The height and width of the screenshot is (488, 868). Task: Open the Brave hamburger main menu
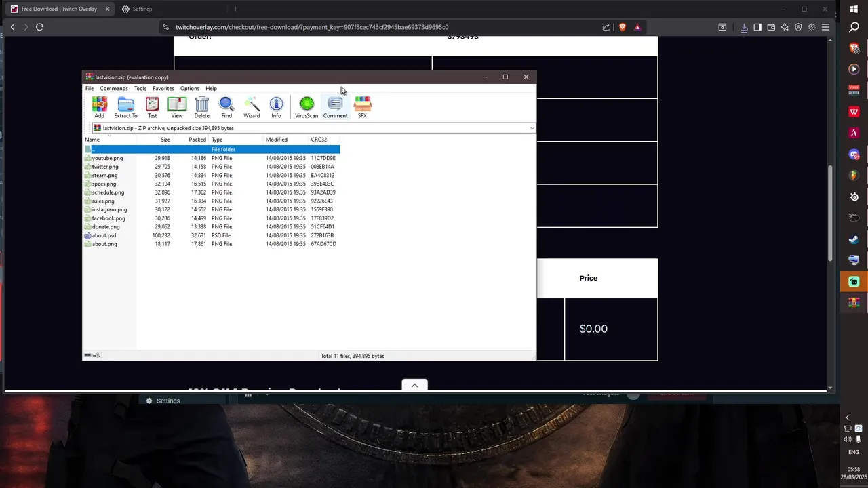[825, 27]
